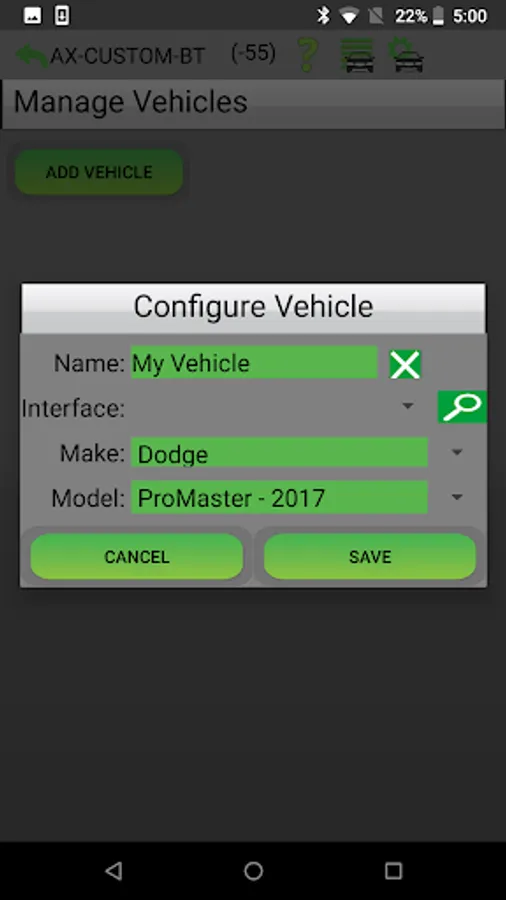The image size is (506, 900).
Task: Tap the Bluetooth status bar icon
Action: tap(324, 15)
